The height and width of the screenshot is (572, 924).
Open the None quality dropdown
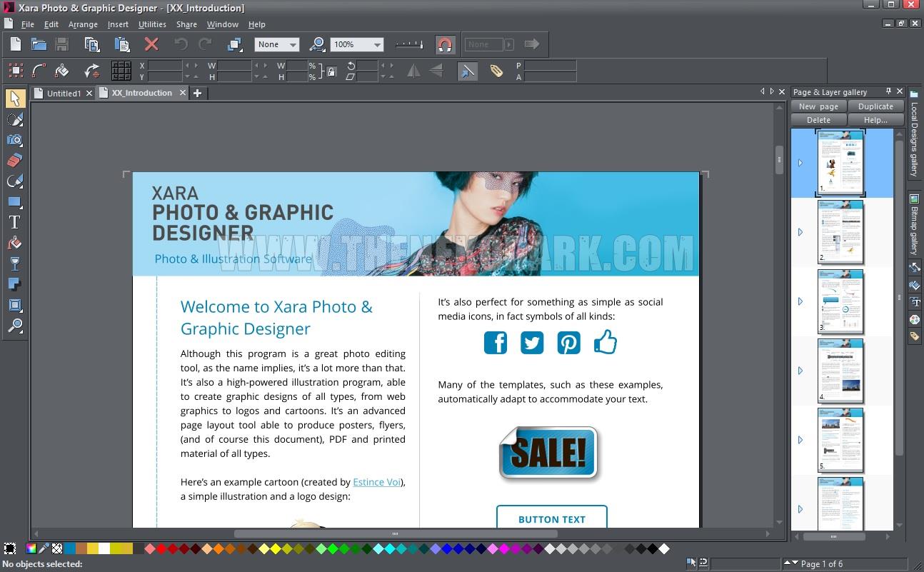click(x=277, y=44)
